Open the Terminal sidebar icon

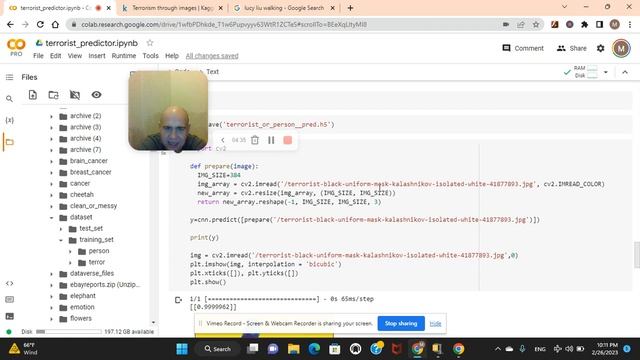click(x=9, y=316)
